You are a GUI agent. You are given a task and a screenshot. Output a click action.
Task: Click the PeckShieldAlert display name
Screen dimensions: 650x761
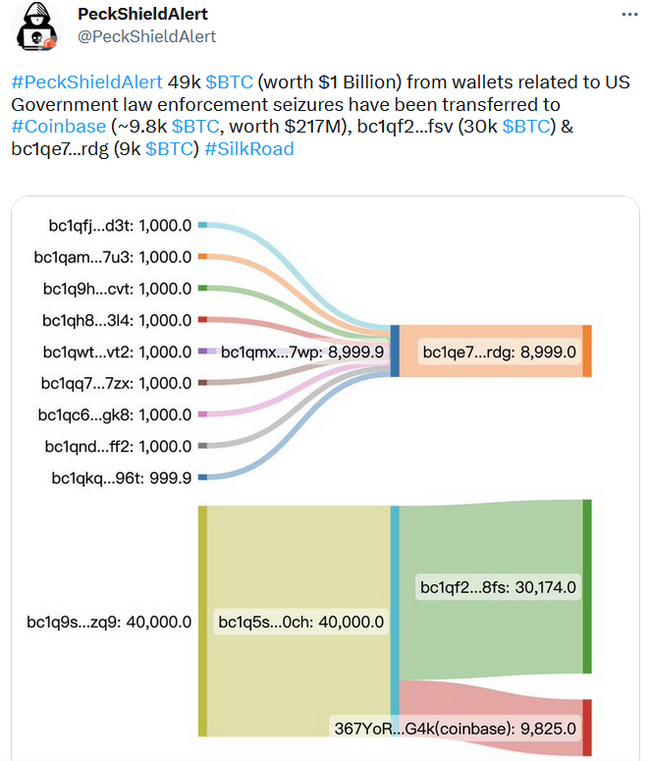pos(143,14)
